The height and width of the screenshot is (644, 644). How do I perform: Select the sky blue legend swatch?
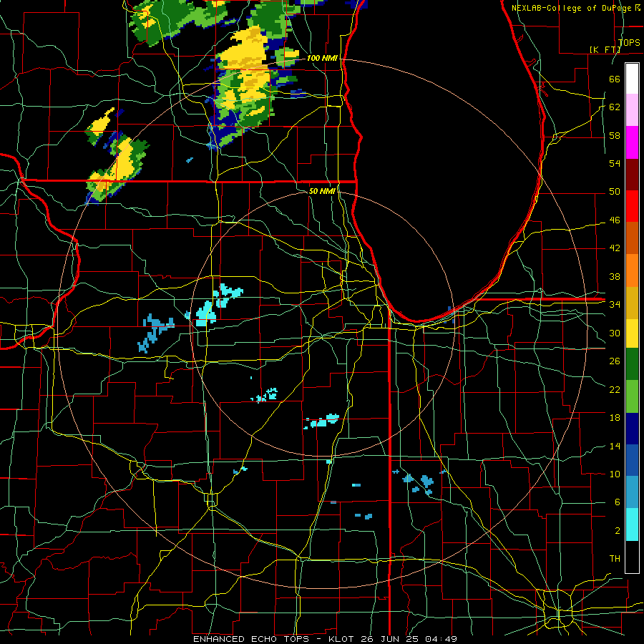[x=632, y=492]
